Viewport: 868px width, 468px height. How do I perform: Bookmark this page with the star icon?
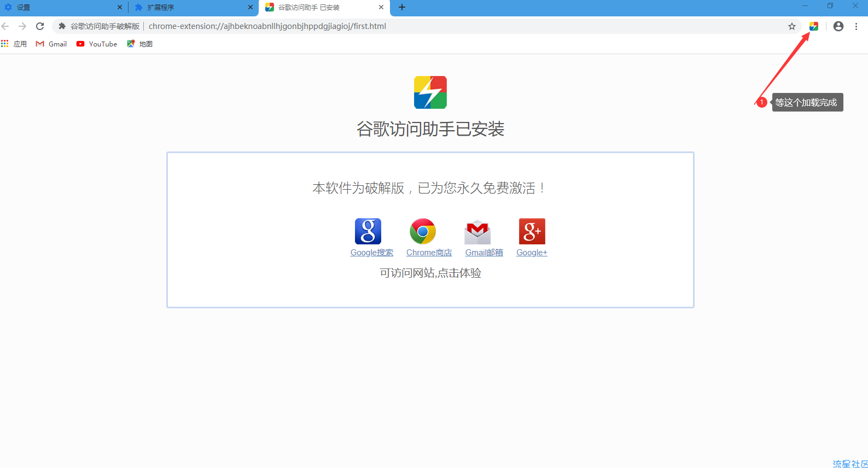pos(792,26)
